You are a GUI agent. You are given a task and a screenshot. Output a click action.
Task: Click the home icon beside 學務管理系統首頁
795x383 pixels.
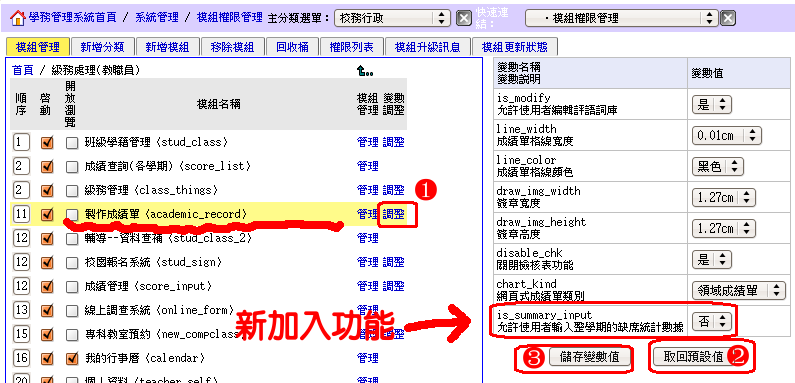(17, 18)
